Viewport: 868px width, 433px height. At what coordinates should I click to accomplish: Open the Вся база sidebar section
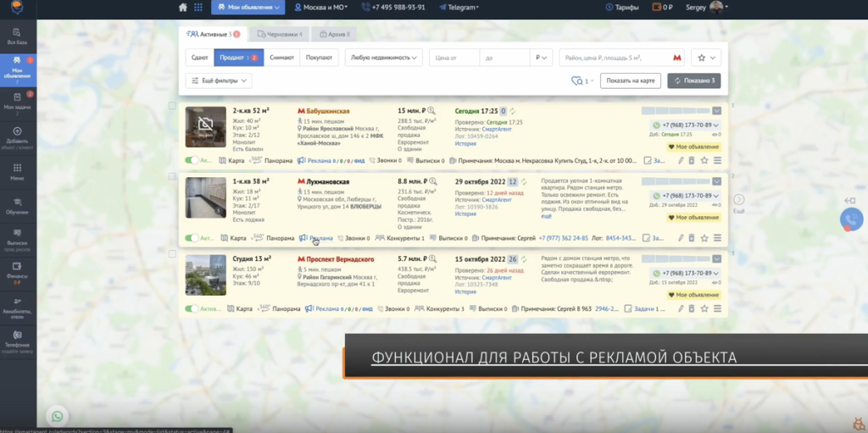(17, 36)
